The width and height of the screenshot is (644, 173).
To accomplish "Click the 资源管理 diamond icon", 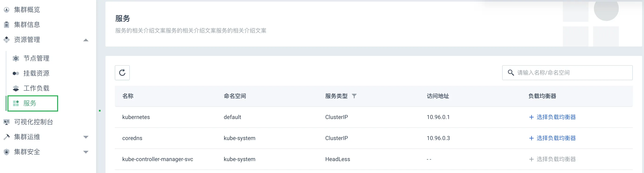I will pos(7,40).
